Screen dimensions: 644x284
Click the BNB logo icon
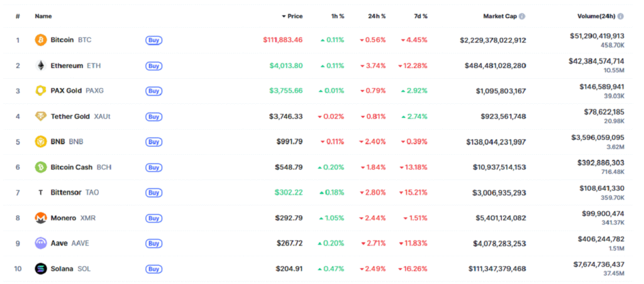[x=41, y=142]
